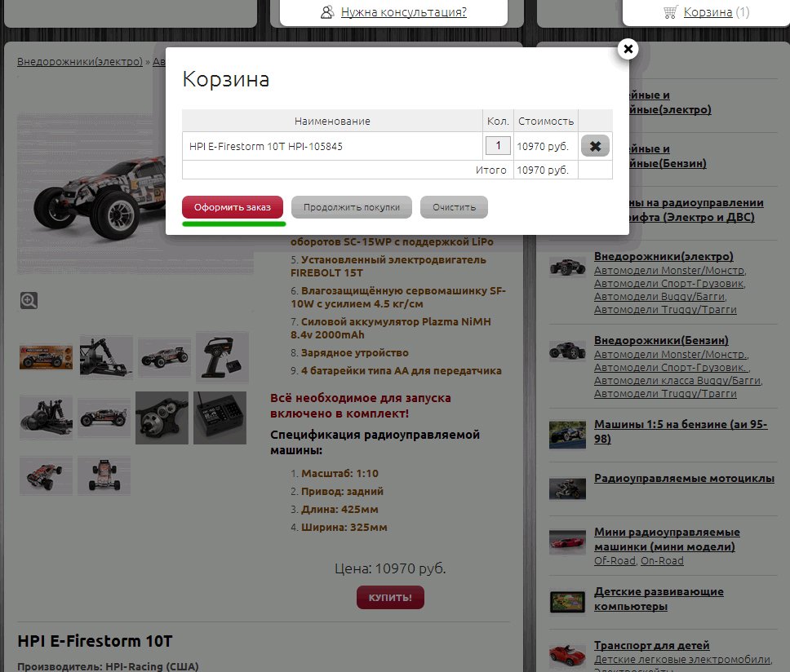Open Транспорт для детей category
Viewport: 790px width, 672px height.
[x=651, y=645]
